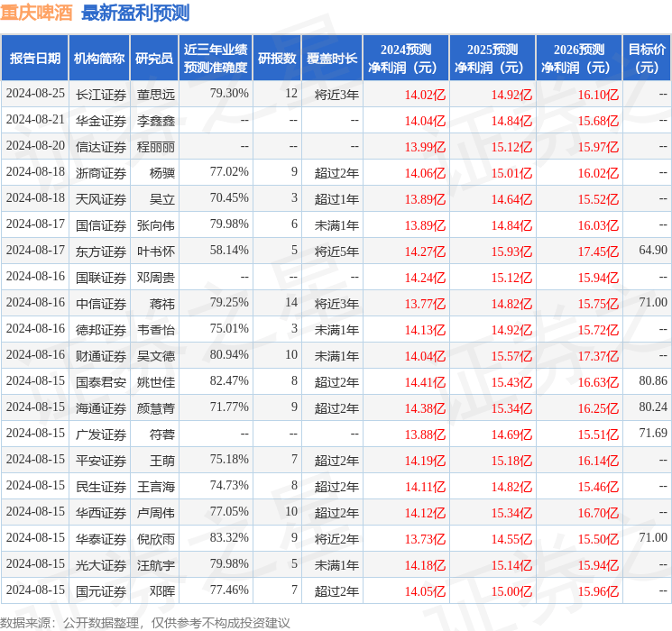Click analyst name 程丽丽
This screenshot has height=631, width=672.
[x=155, y=147]
